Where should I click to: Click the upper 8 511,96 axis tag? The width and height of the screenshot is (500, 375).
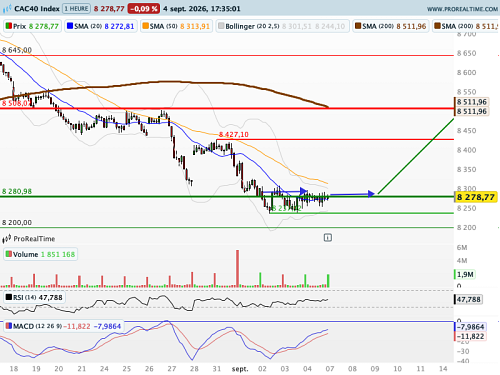tap(472, 102)
